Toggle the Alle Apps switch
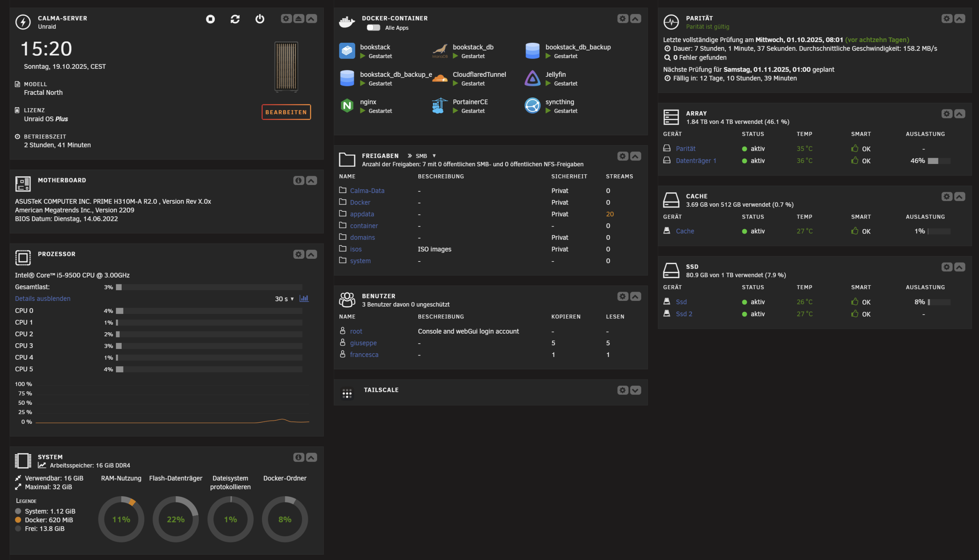This screenshot has height=560, width=979. [x=373, y=28]
